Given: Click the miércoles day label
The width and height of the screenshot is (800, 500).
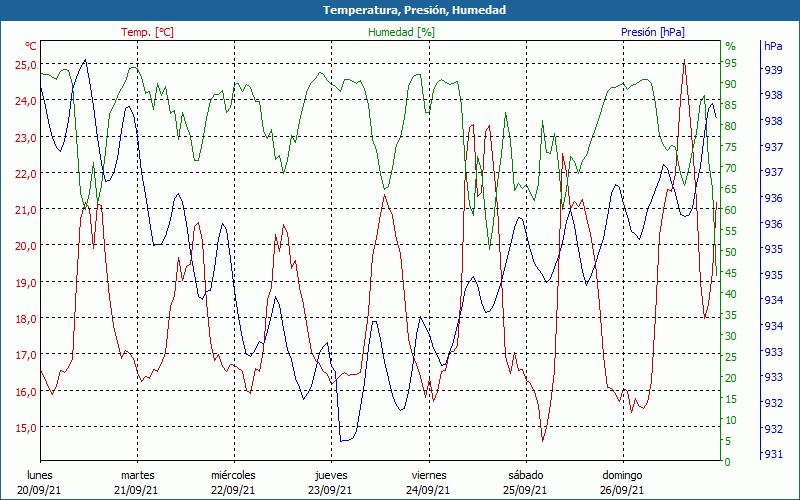Looking at the screenshot, I should click(x=233, y=476).
